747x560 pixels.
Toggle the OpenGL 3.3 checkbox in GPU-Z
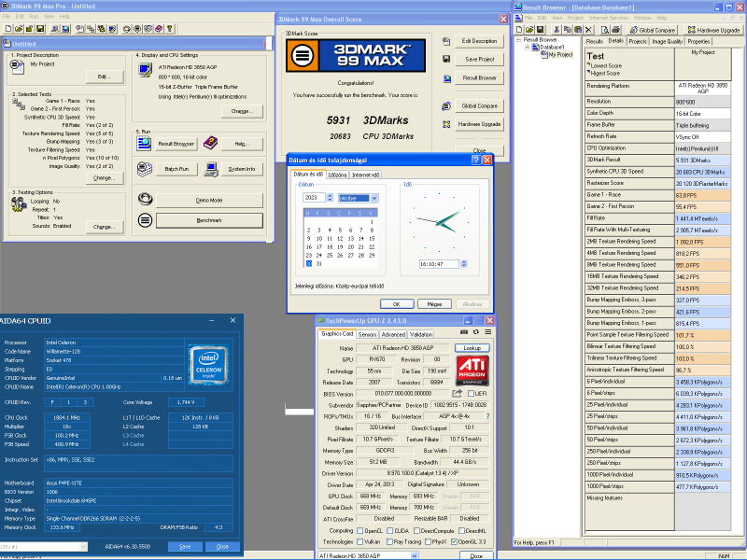pos(454,542)
